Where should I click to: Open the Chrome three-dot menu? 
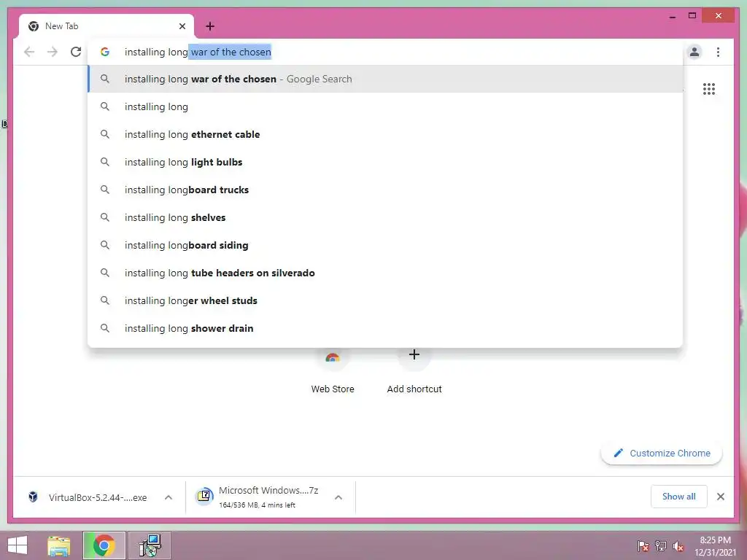pos(718,52)
